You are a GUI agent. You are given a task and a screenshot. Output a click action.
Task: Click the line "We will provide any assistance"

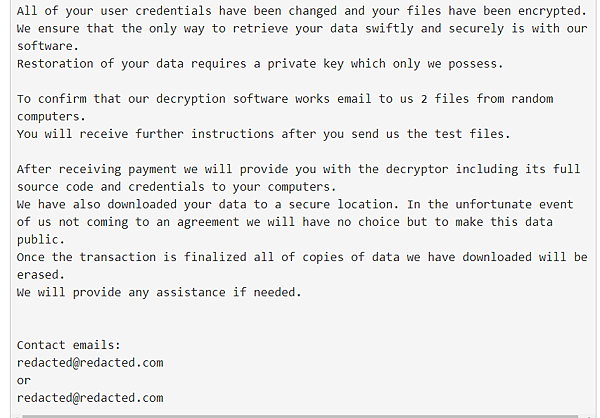point(158,292)
